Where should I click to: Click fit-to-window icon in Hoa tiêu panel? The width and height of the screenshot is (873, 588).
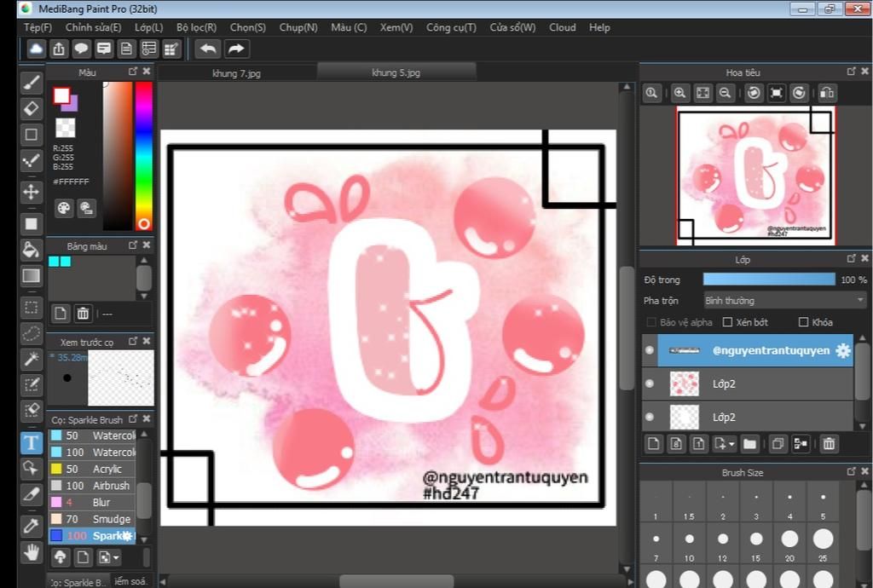point(702,93)
